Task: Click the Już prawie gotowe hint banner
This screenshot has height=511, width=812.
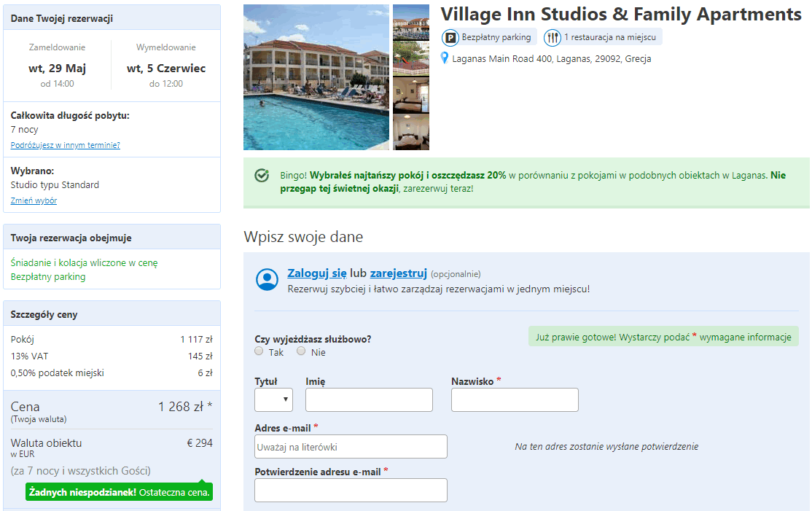Action: pos(663,337)
